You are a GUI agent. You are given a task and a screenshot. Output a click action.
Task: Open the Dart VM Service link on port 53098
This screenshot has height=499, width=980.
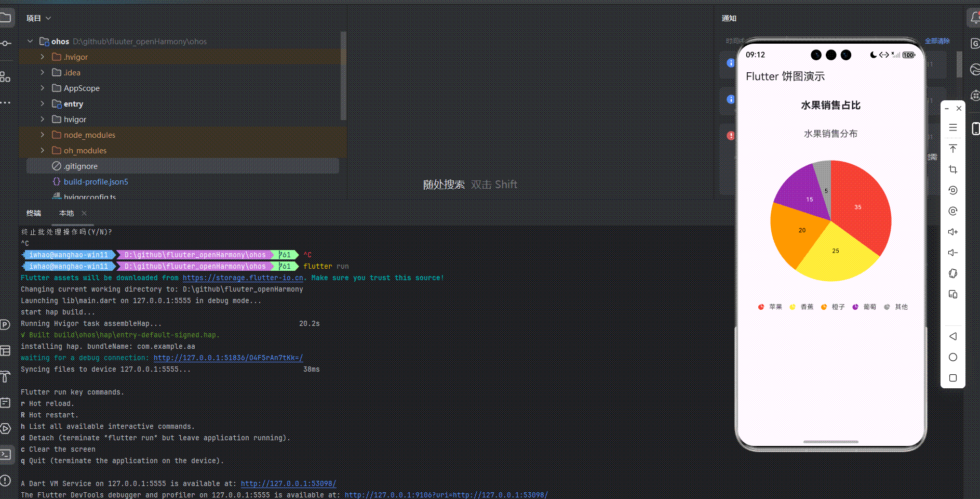tap(288, 483)
